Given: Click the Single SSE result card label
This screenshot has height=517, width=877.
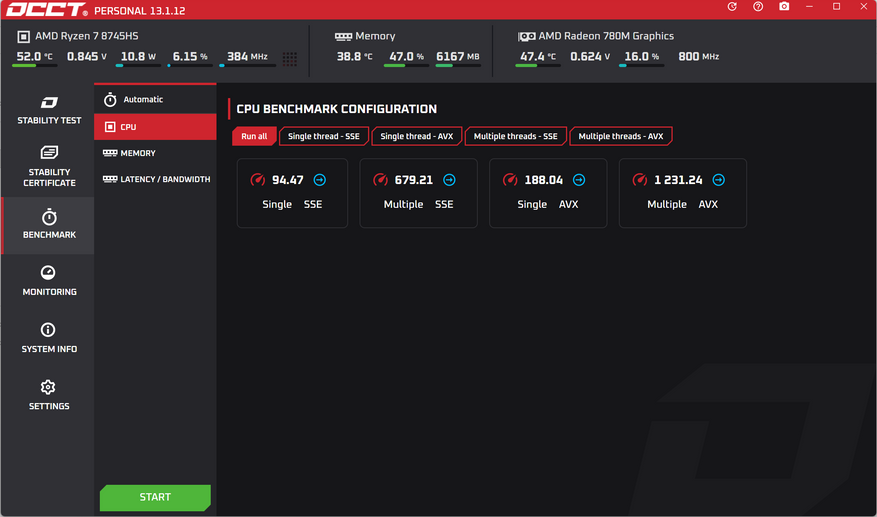Looking at the screenshot, I should (292, 204).
